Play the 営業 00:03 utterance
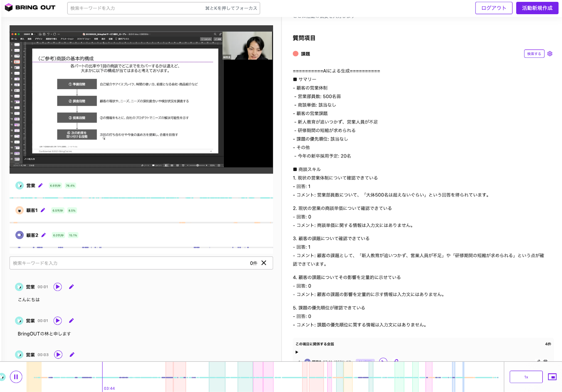The width and height of the screenshot is (562, 392). point(58,355)
